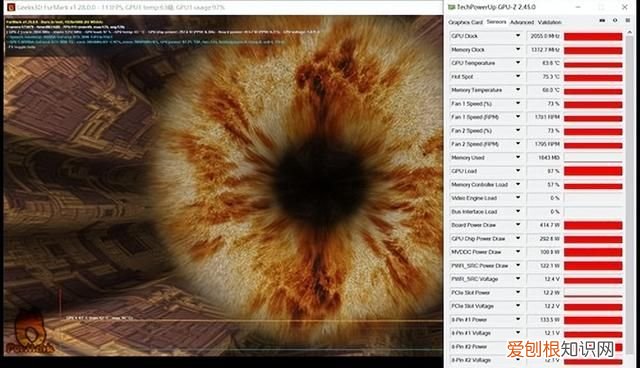Click the GPU Temperature reading value
Viewport: 640px width, 368px height.
(544, 63)
